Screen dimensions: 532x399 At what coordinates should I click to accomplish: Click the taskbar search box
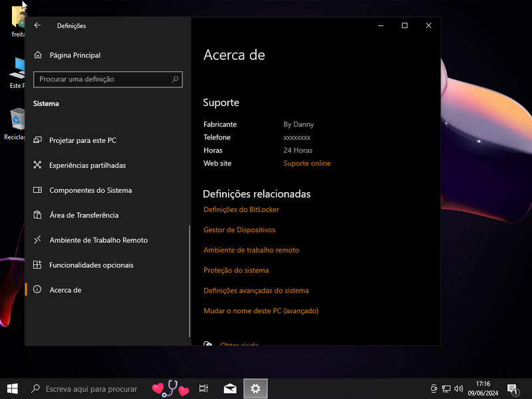coord(86,388)
